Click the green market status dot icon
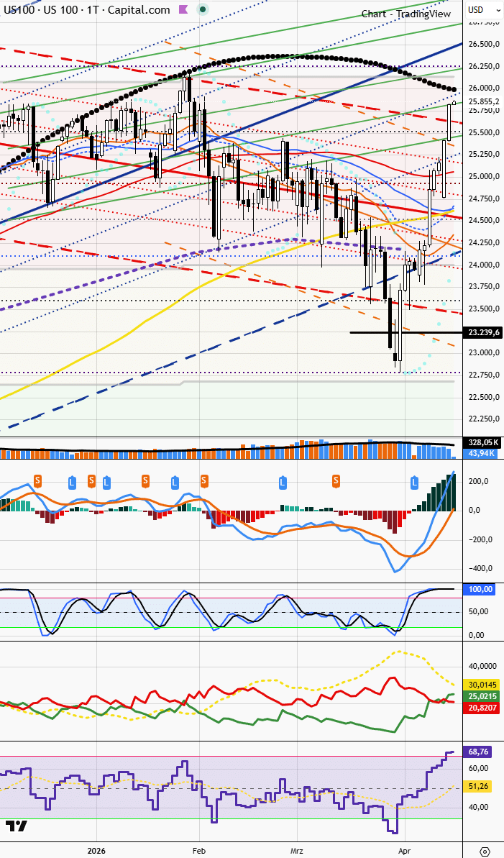Image resolution: width=504 pixels, height=858 pixels. 203,9
